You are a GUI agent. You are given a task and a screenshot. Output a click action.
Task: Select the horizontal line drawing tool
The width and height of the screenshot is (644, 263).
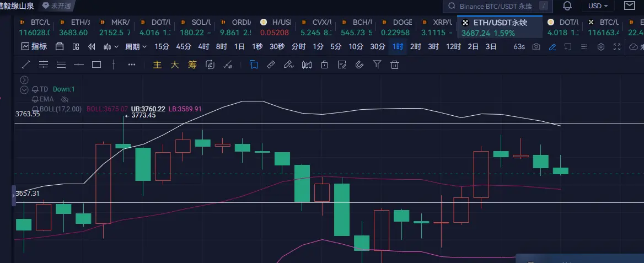(78, 65)
